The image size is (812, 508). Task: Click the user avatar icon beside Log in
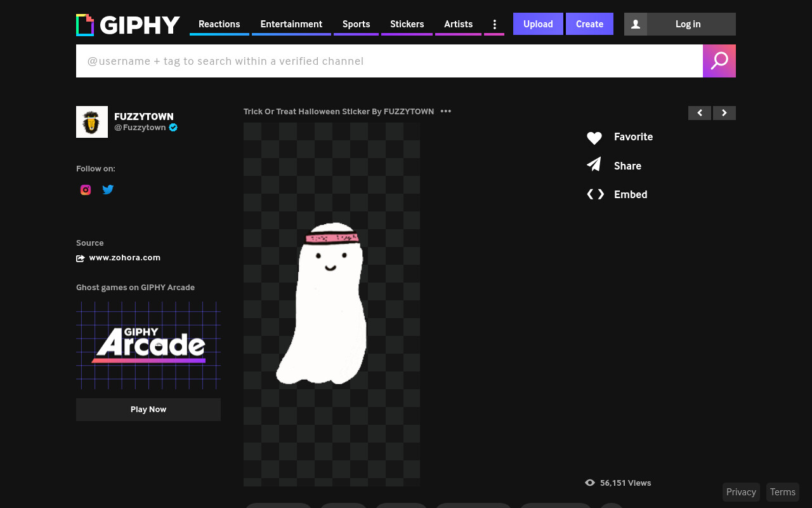636,24
